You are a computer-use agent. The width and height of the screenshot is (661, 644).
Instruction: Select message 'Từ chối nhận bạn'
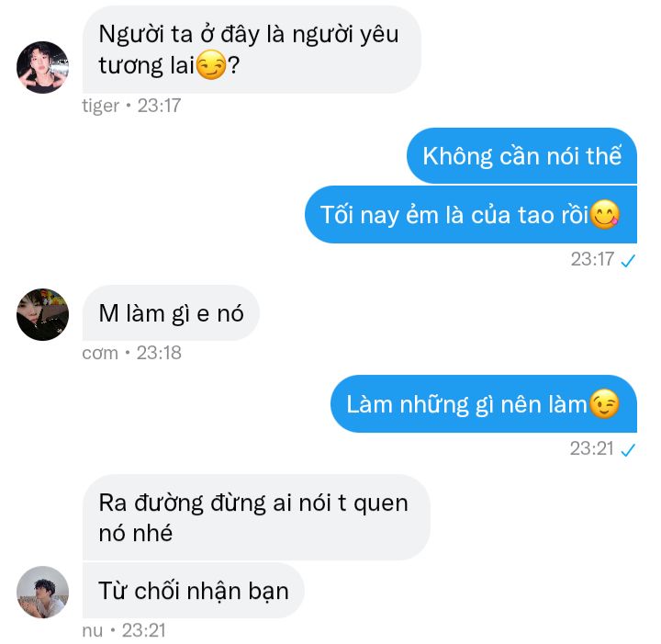point(193,591)
